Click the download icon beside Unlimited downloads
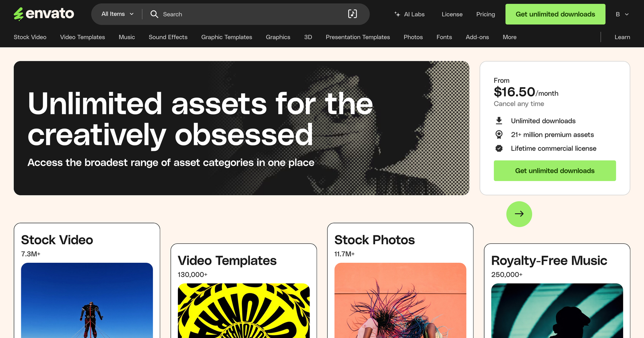This screenshot has width=644, height=338. 499,121
